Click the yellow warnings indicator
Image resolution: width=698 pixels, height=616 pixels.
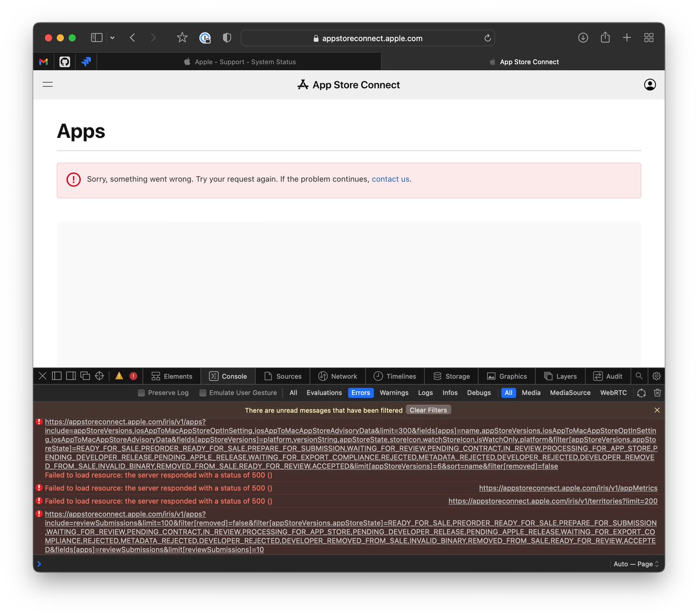click(119, 376)
